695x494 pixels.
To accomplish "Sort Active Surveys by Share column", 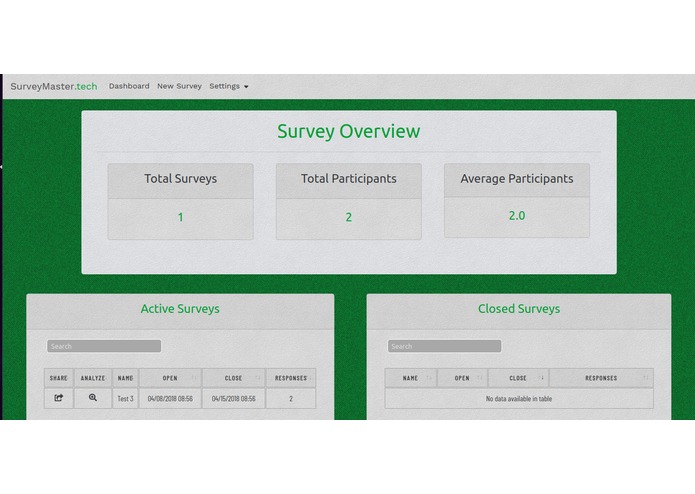I will [59, 378].
